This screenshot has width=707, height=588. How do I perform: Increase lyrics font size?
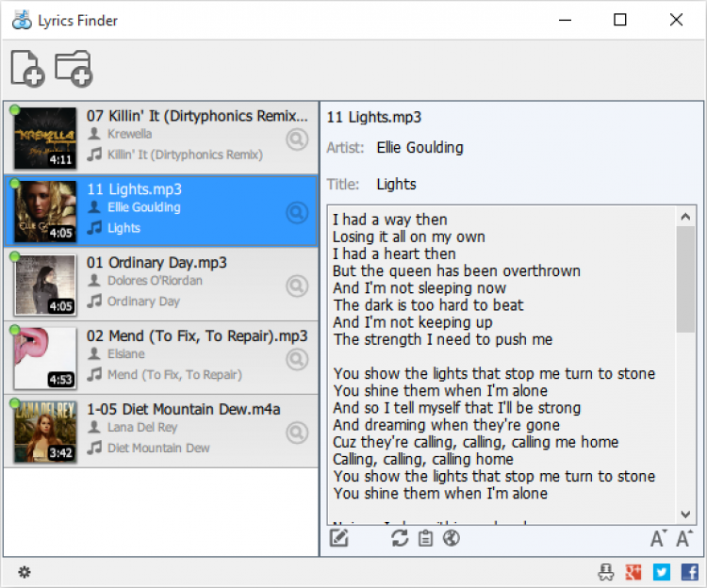tap(684, 538)
